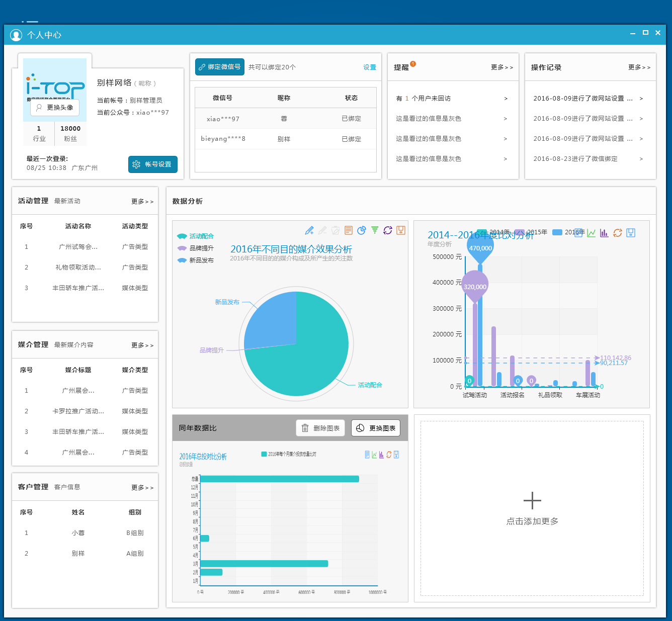Click orange restore icon on yearly comparison chart
Screen dimensions: 672x621
618,233
